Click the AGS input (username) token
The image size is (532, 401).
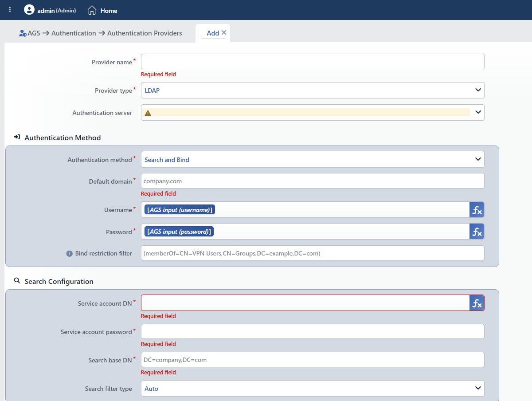180,210
